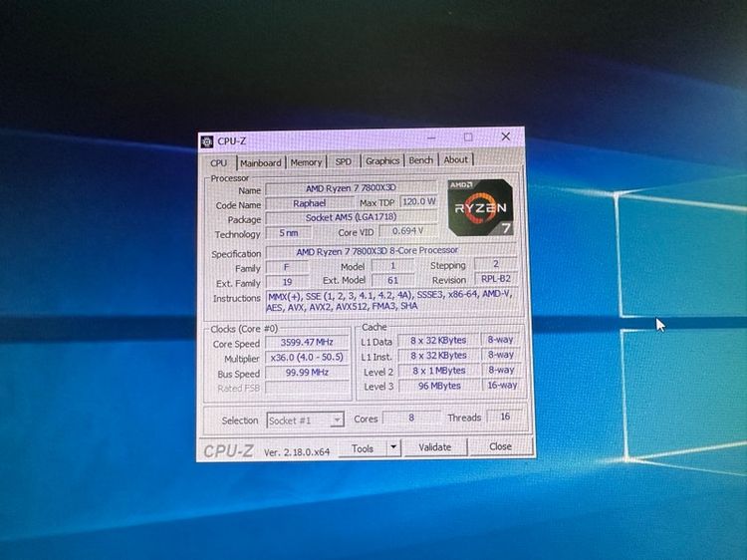
Task: Click the Ext. Family value 19
Action: pos(287,282)
